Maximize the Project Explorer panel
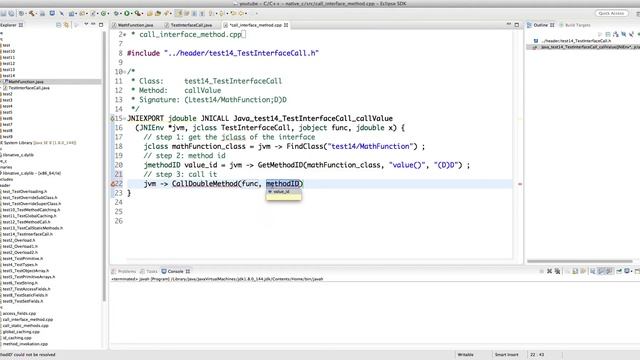The height and width of the screenshot is (360, 640). pyautogui.click(x=101, y=25)
